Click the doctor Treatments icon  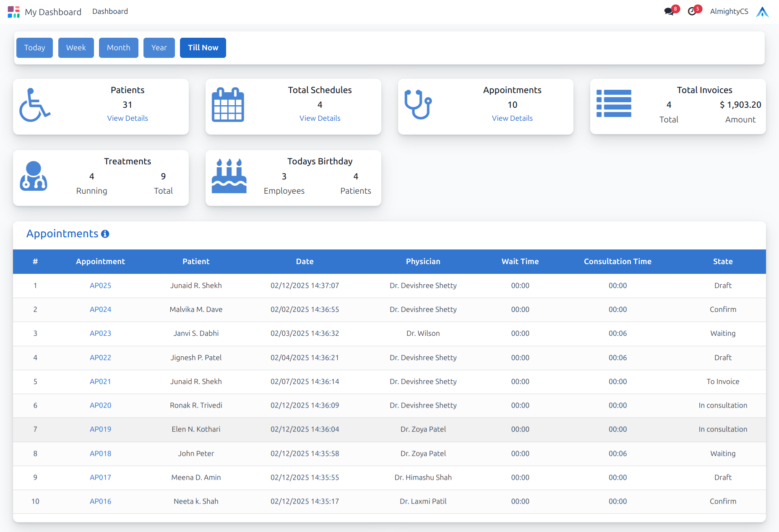click(x=34, y=176)
